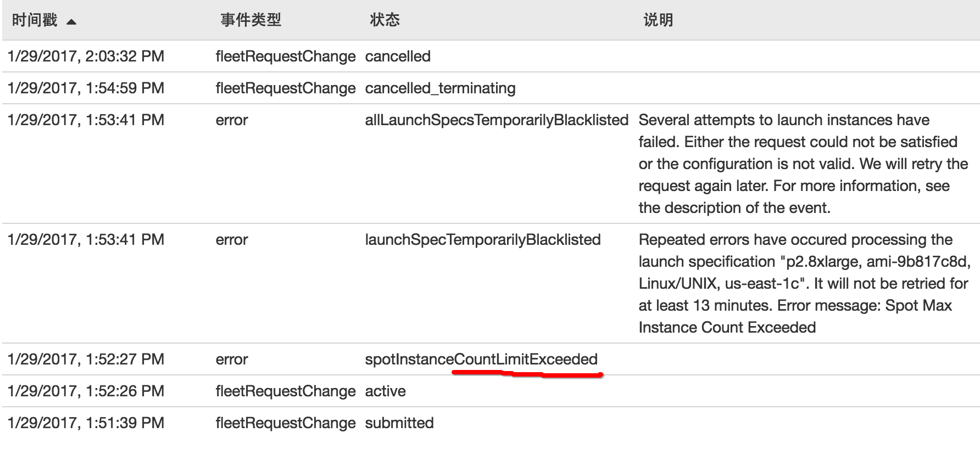Select the 2:03:32 PM timestamp row
Image resolution: width=980 pixels, height=449 pixels.
(x=86, y=57)
